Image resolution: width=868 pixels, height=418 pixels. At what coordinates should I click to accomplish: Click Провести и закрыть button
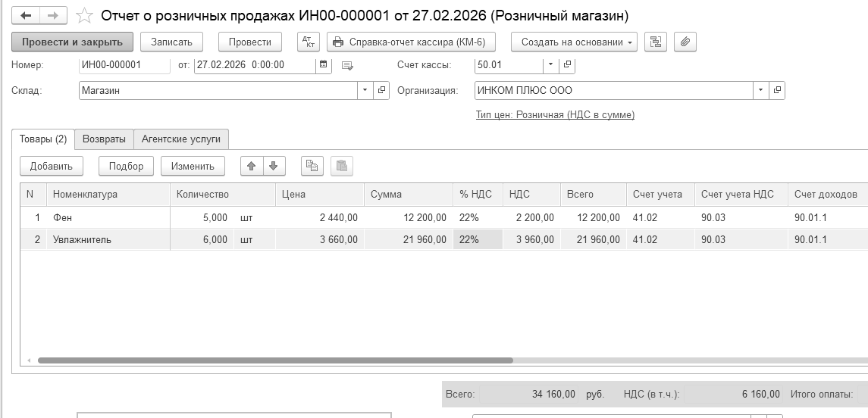[72, 42]
